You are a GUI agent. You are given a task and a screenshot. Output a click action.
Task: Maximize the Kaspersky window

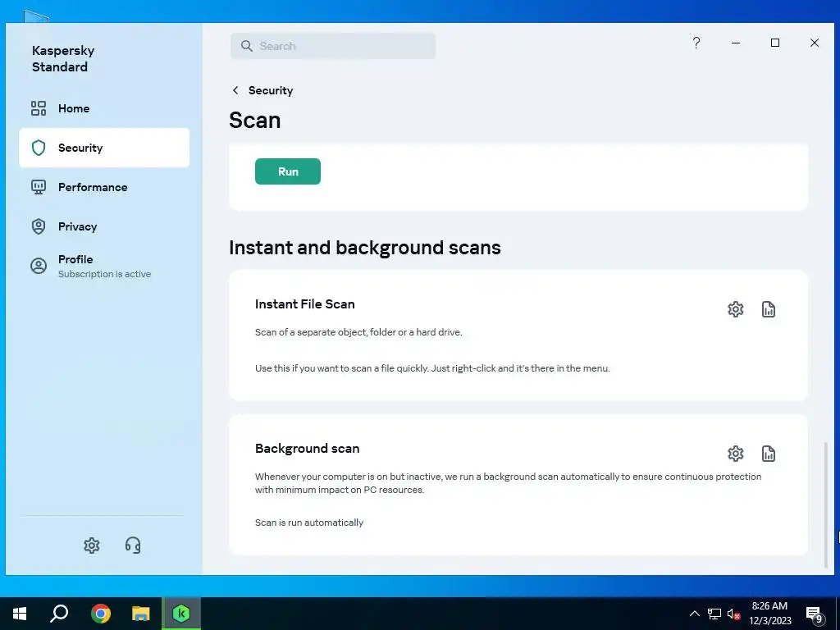pyautogui.click(x=774, y=43)
